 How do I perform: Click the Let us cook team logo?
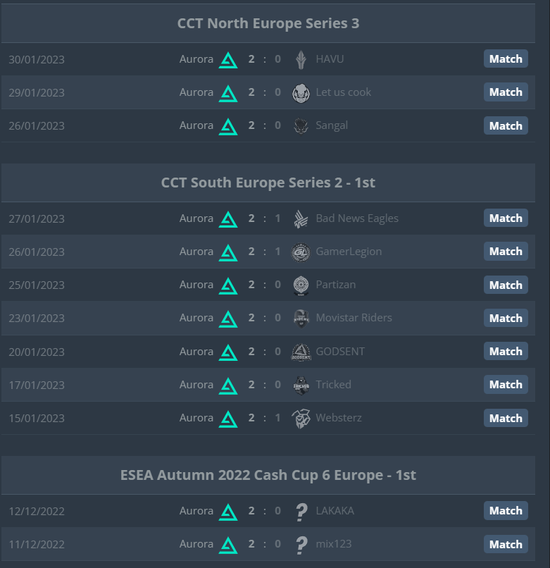301,93
